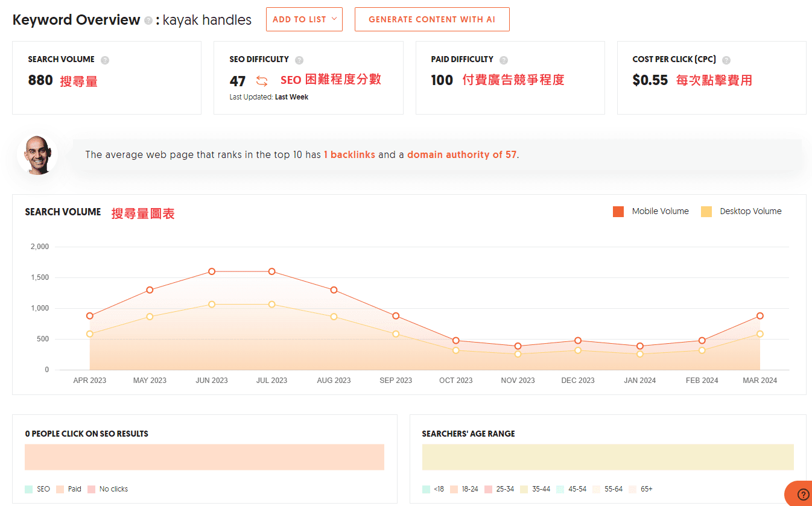Click the SEO difficulty value 47
812x506 pixels.
tap(238, 81)
